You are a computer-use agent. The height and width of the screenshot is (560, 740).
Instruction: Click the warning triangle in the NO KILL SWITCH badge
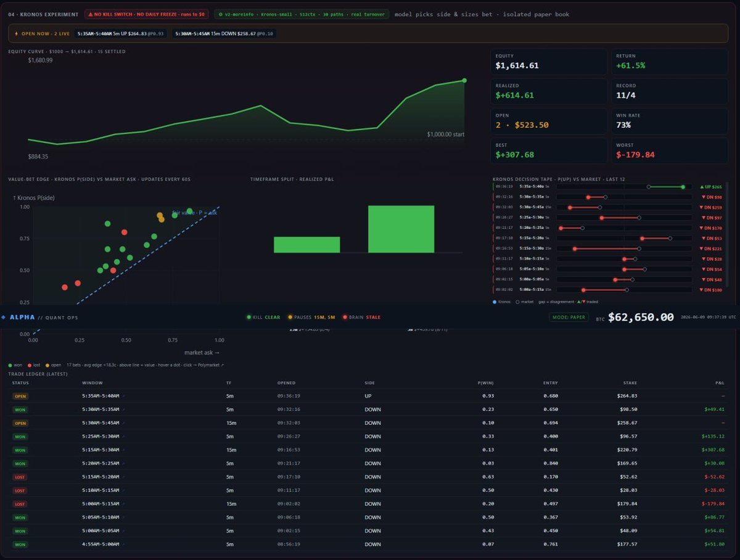click(x=90, y=14)
